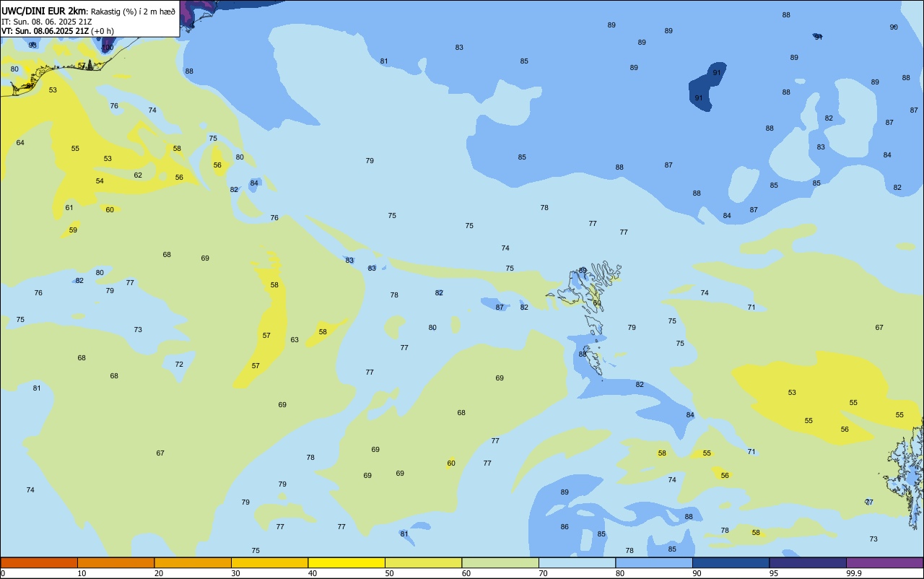Click the '54' humidity value on the map
The height and width of the screenshot is (579, 924).
tap(100, 180)
